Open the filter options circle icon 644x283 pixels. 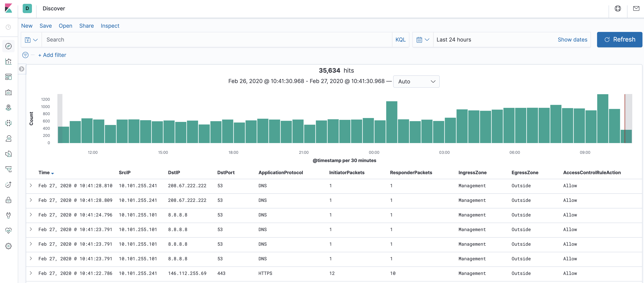25,55
